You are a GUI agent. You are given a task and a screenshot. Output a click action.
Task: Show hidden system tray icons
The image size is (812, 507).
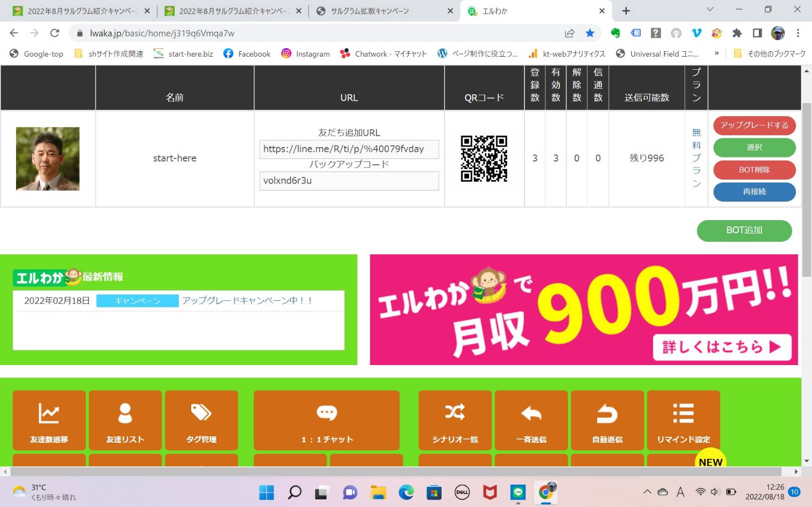[647, 492]
